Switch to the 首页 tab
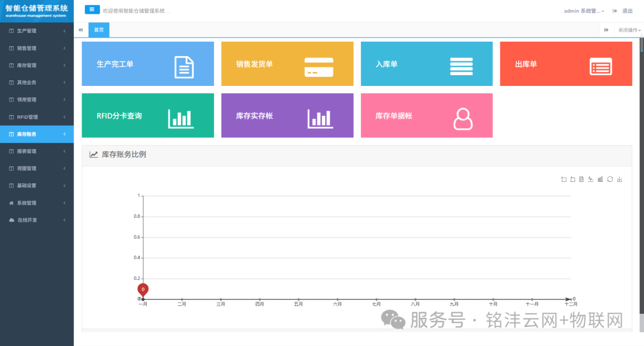This screenshot has height=346, width=644. [98, 29]
